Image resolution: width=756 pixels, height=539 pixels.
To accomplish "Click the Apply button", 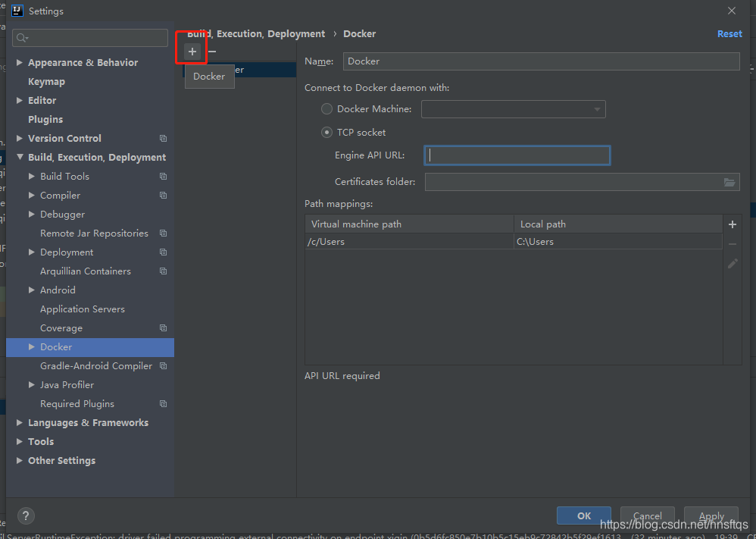I will point(711,515).
